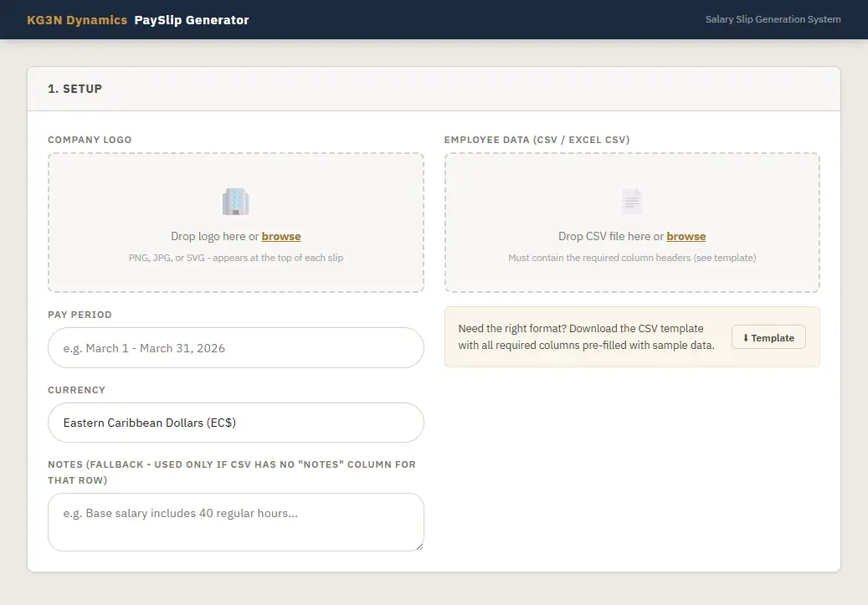Click the CSV template info box
The height and width of the screenshot is (605, 868).
[x=586, y=336]
